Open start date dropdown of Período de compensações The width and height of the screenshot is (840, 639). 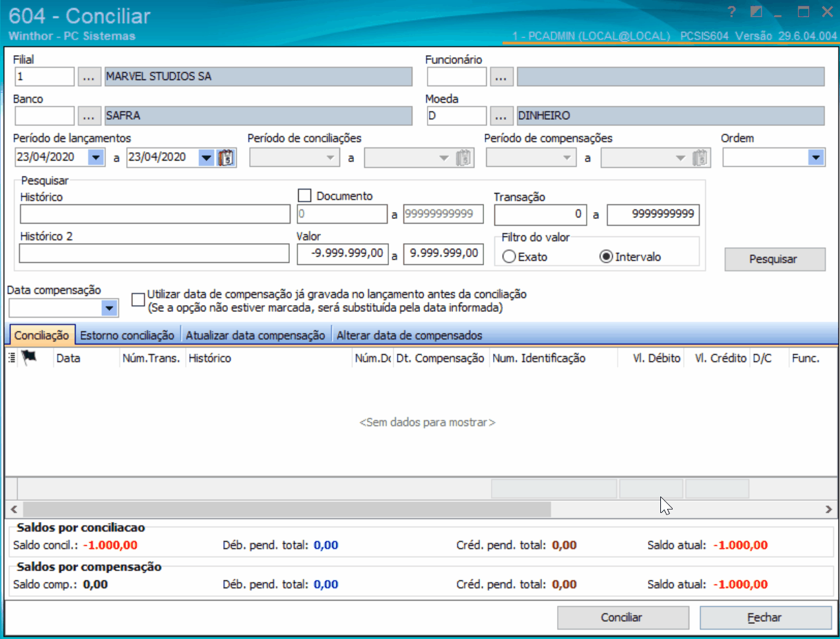567,158
